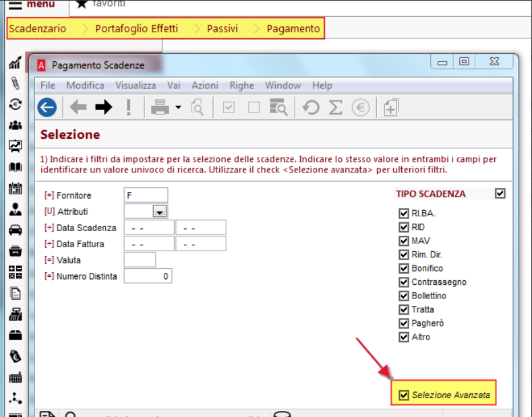This screenshot has width=532, height=417.
Task: Toggle the Rim. Dir. checkbox
Action: [x=403, y=255]
